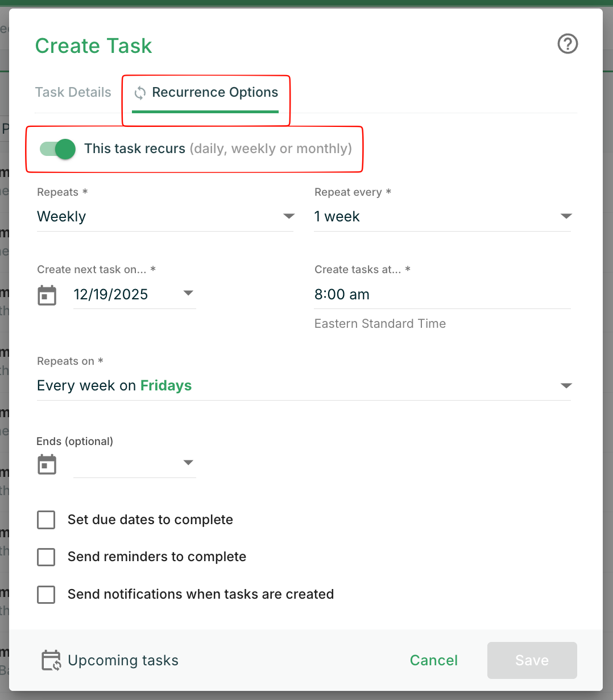The image size is (613, 700).
Task: Check Set due dates to complete
Action: pos(46,520)
